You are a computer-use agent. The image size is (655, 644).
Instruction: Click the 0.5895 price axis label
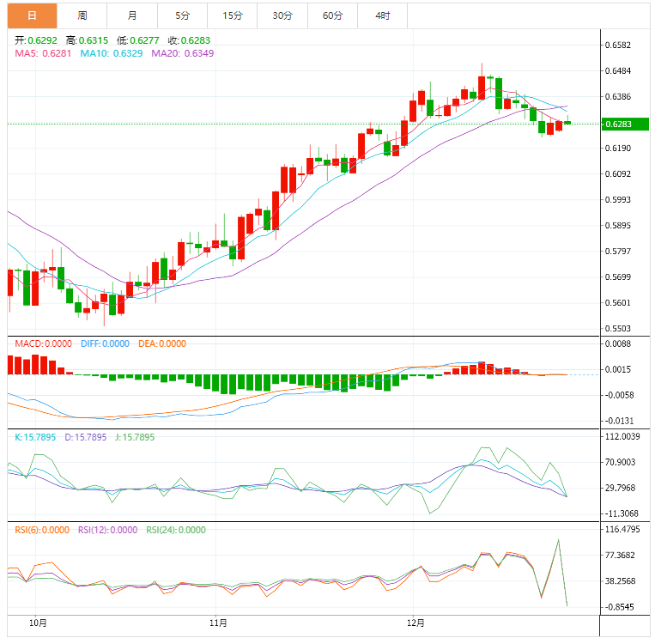618,226
